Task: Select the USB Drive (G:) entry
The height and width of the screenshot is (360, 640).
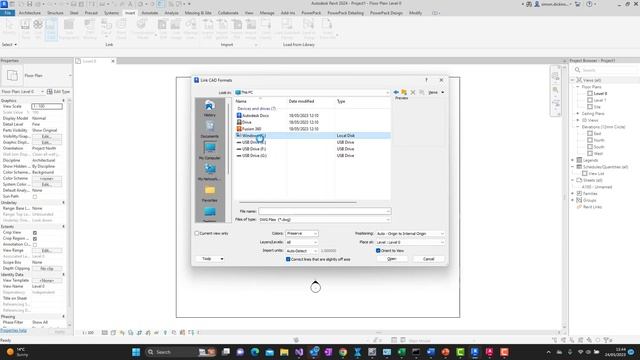Action: 251,156
